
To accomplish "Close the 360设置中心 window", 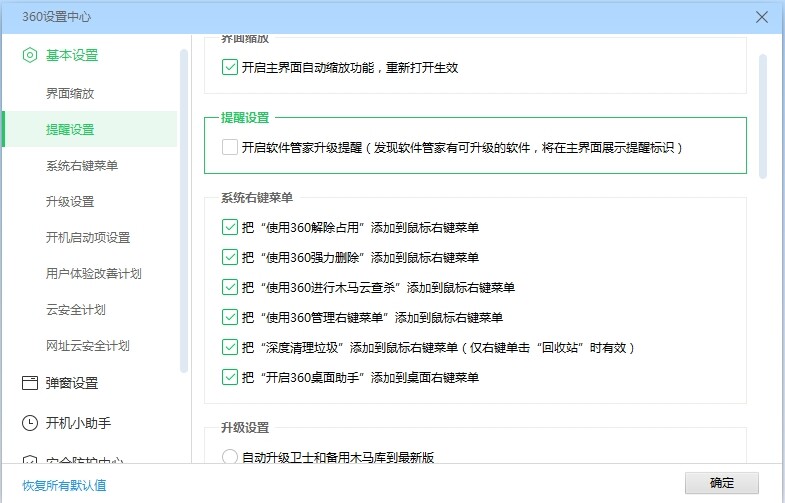I will [x=762, y=16].
